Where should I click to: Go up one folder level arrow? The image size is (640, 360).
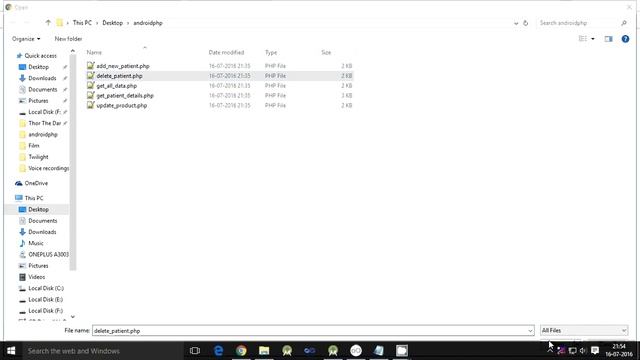[x=48, y=23]
